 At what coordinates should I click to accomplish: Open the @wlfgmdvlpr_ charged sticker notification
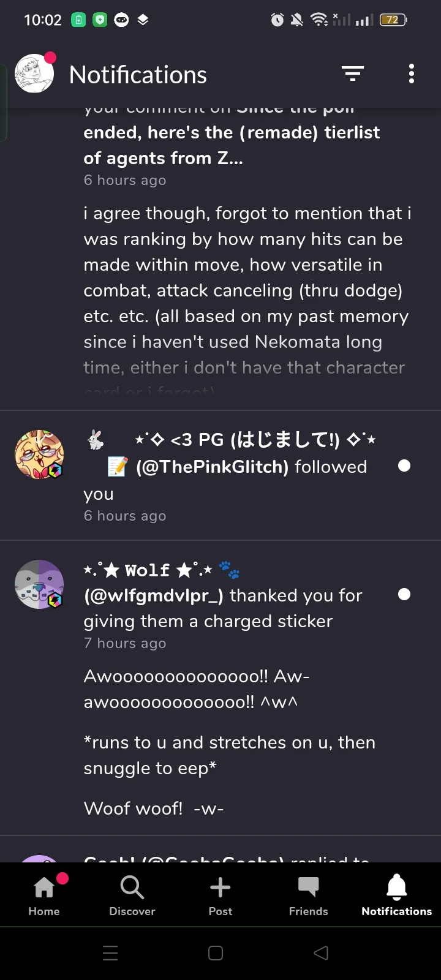(x=223, y=608)
